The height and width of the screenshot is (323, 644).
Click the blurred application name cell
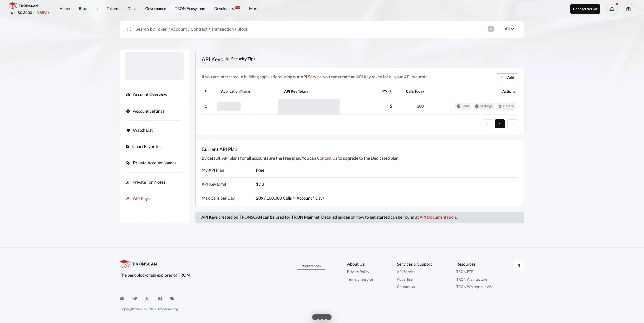click(x=229, y=107)
